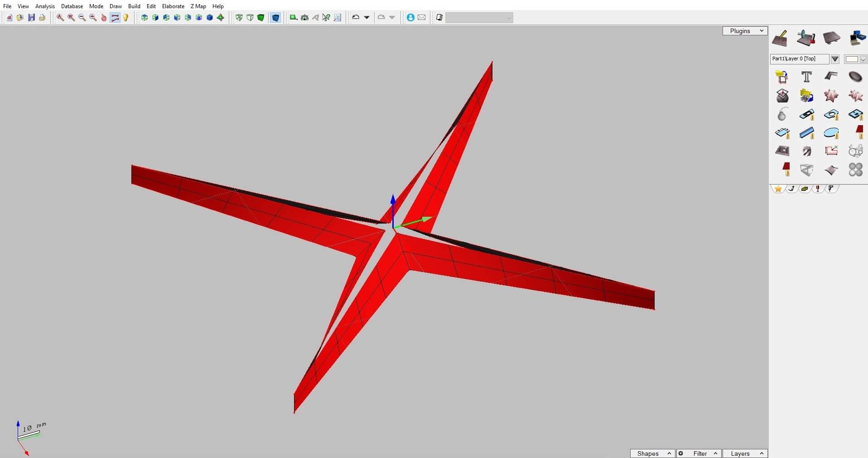Click the green isometric view icon

click(x=221, y=18)
